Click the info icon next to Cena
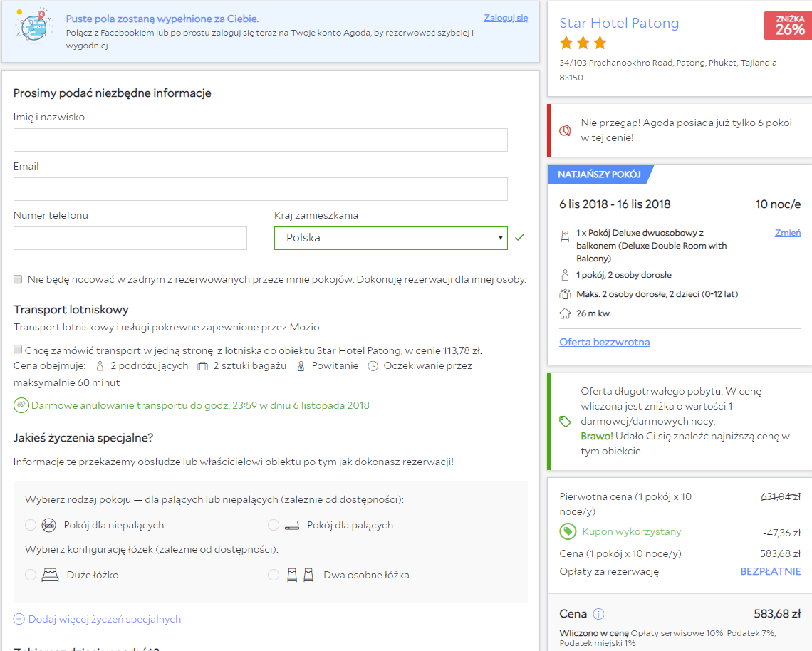Viewport: 812px width, 651px height. coord(598,614)
